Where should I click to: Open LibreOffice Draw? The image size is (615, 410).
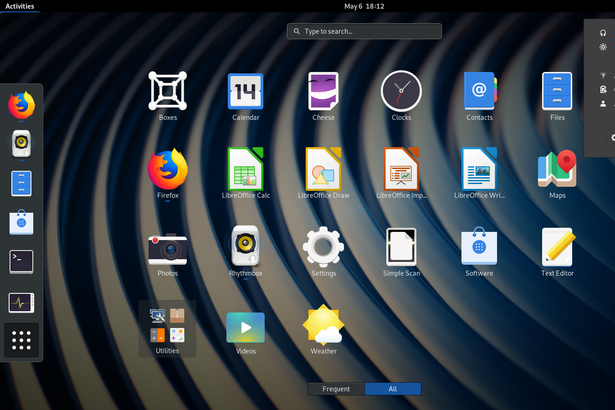click(323, 173)
